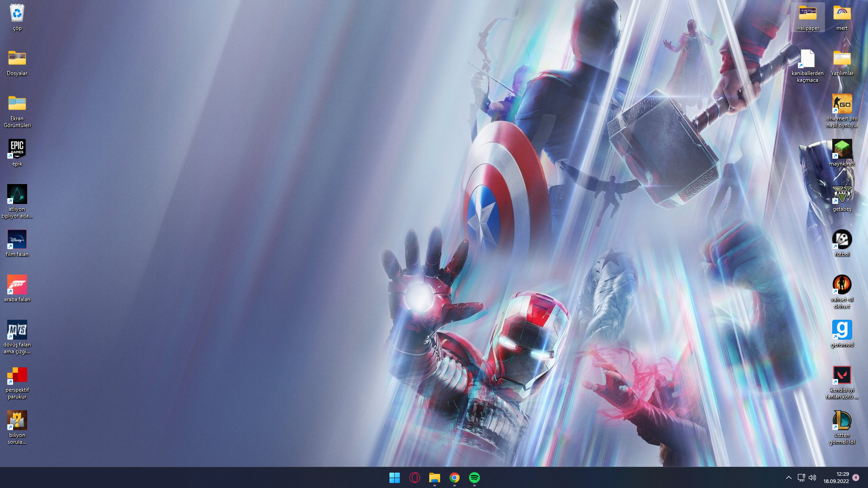Open the volume control speaker icon
868x488 pixels.
pos(812,478)
